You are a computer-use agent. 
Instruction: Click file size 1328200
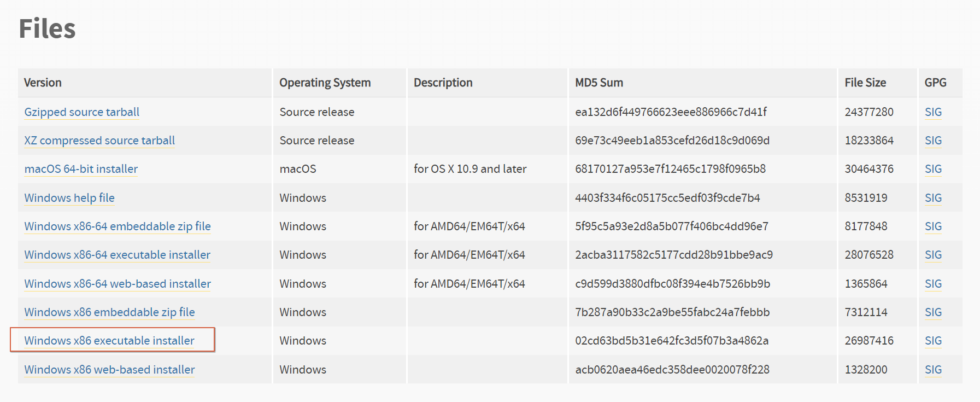click(x=866, y=370)
